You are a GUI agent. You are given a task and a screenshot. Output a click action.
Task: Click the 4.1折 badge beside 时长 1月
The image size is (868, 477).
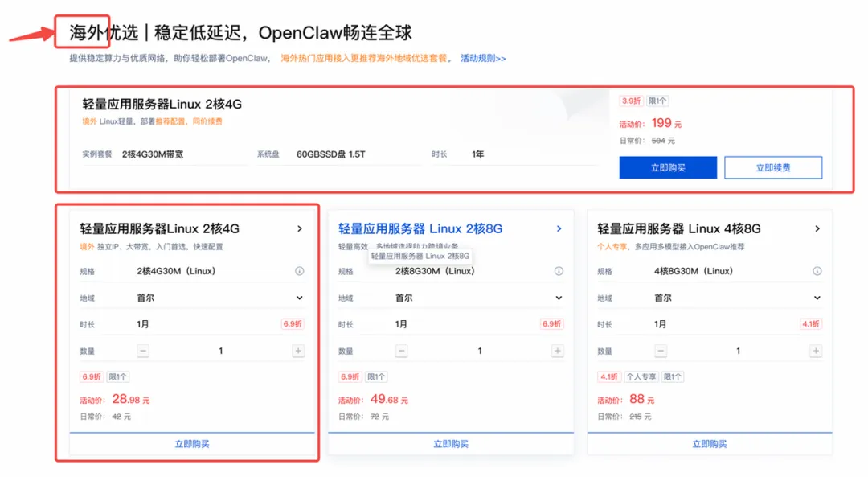(x=810, y=324)
